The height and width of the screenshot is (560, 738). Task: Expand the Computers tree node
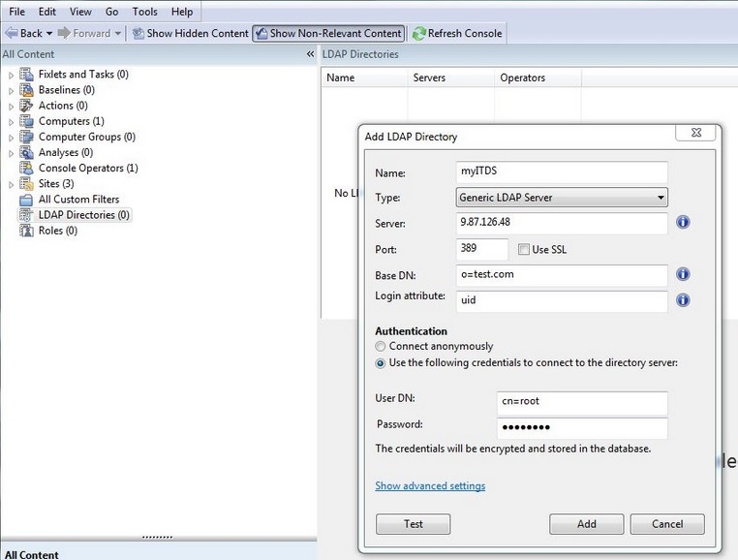(x=11, y=121)
